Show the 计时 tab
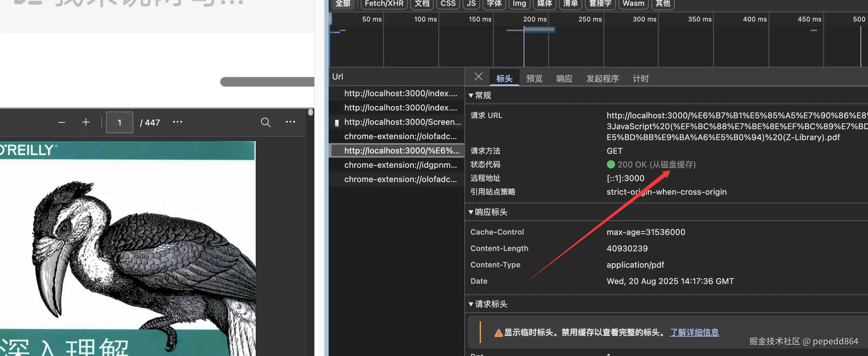868x356 pixels. point(641,78)
